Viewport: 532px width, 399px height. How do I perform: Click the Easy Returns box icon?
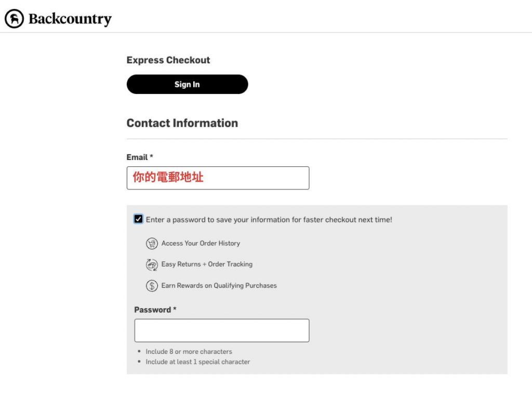[x=152, y=264]
